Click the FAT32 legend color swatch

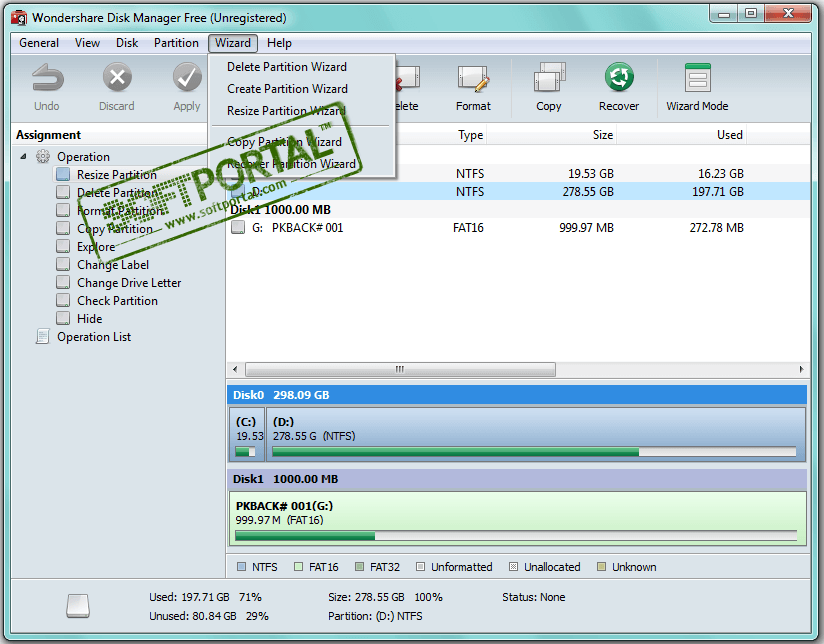(x=359, y=567)
